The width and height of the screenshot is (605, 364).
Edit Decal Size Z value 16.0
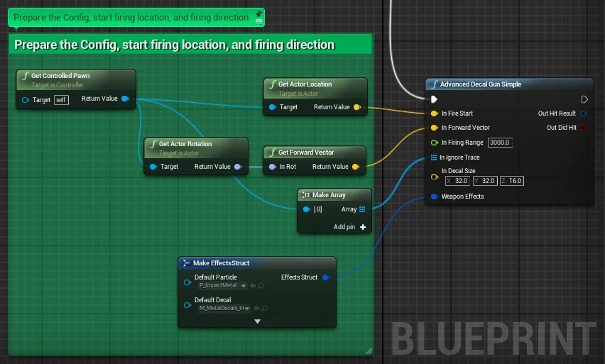point(512,181)
